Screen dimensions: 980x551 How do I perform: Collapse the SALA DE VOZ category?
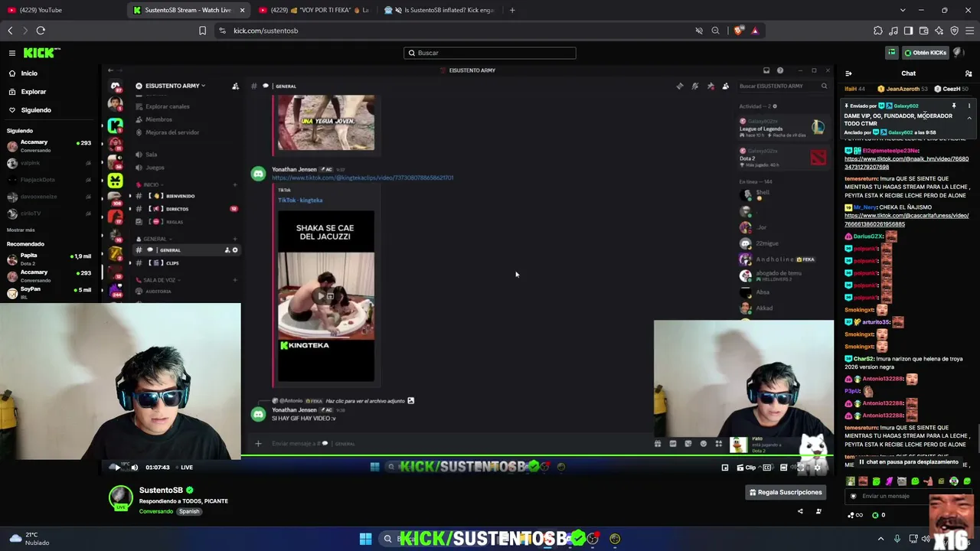tap(158, 280)
